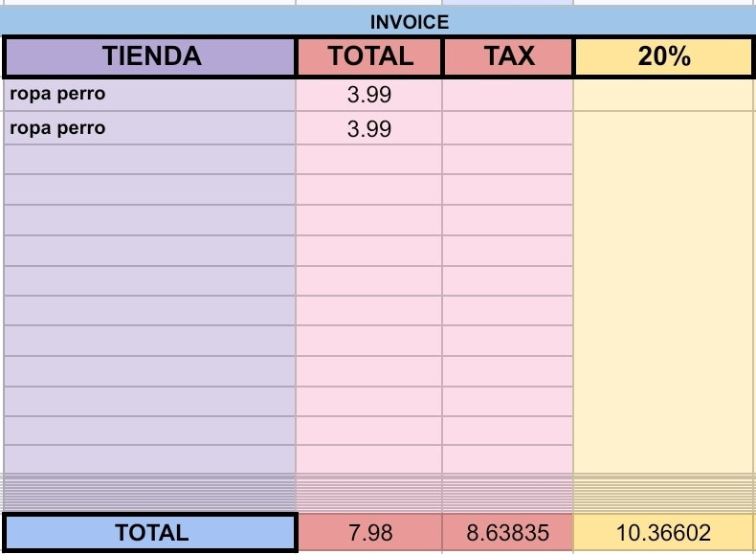Click the first ropa perro cell
The image size is (756, 554).
pyautogui.click(x=151, y=95)
